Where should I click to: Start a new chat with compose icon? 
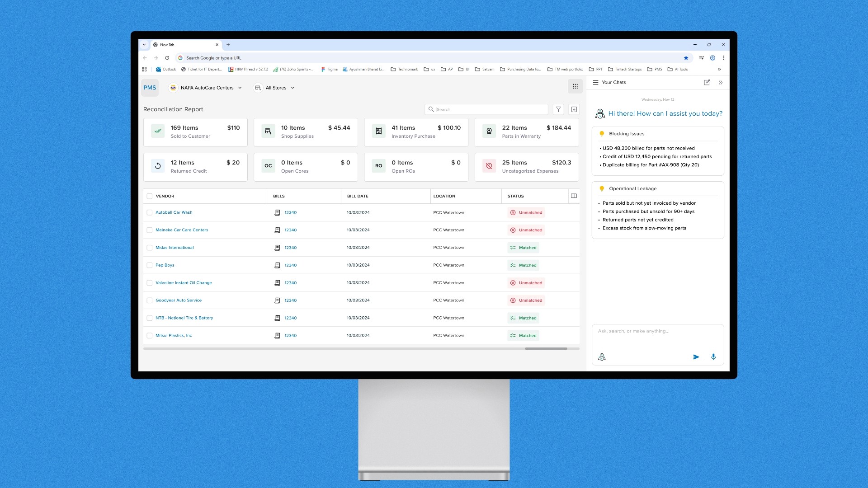click(x=707, y=82)
